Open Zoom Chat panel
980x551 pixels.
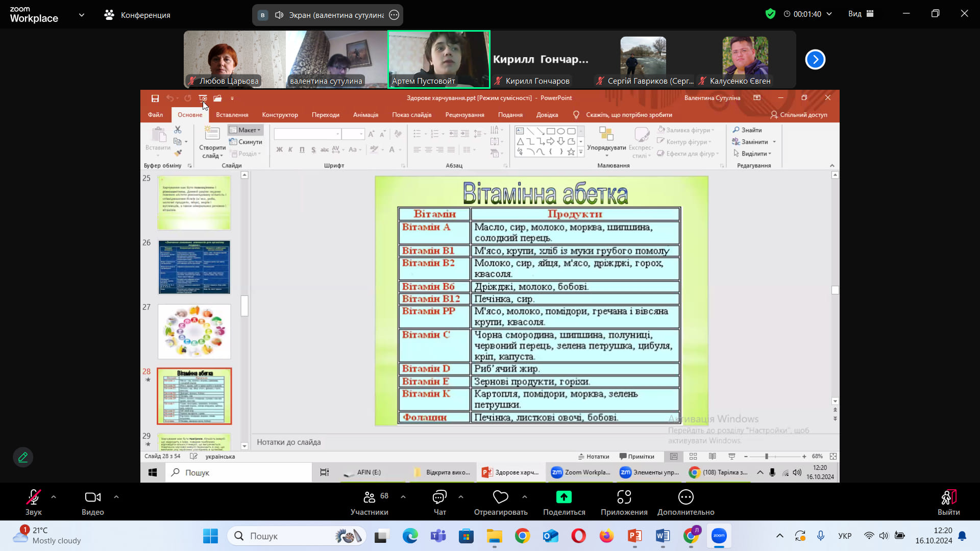coord(439,497)
